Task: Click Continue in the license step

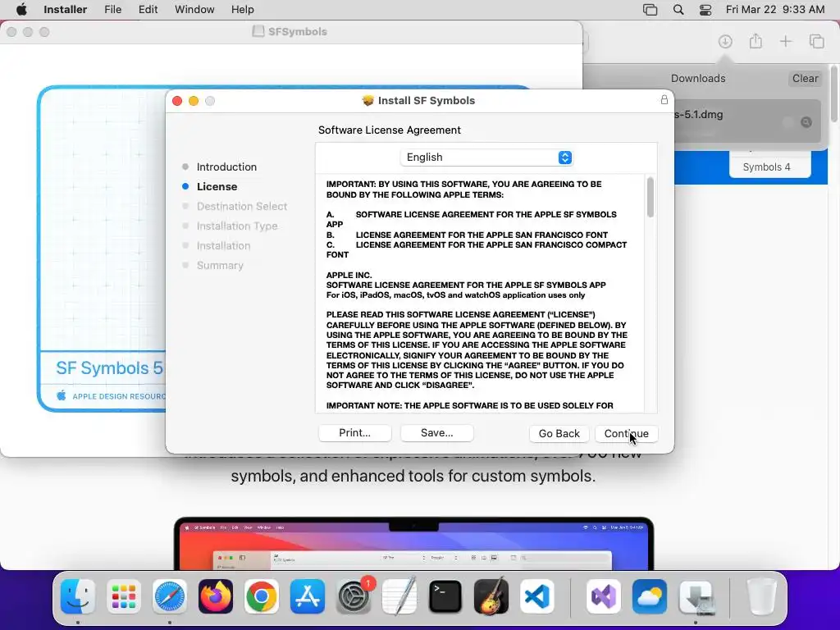Action: (x=626, y=433)
